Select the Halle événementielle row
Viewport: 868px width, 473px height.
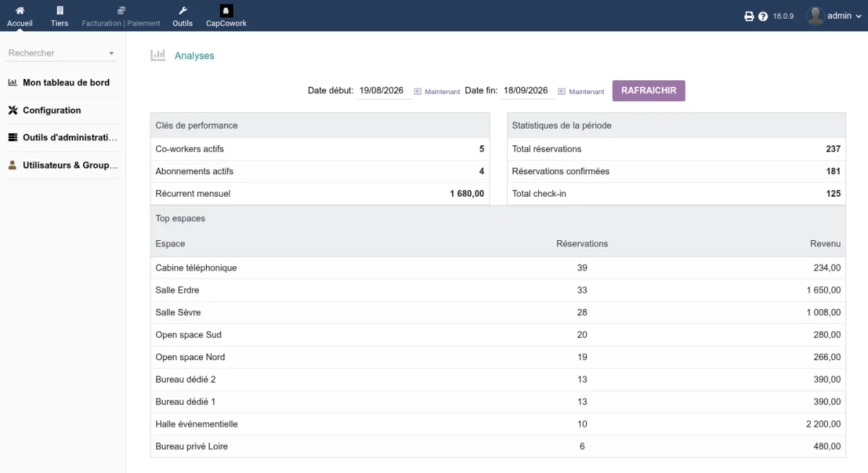498,425
